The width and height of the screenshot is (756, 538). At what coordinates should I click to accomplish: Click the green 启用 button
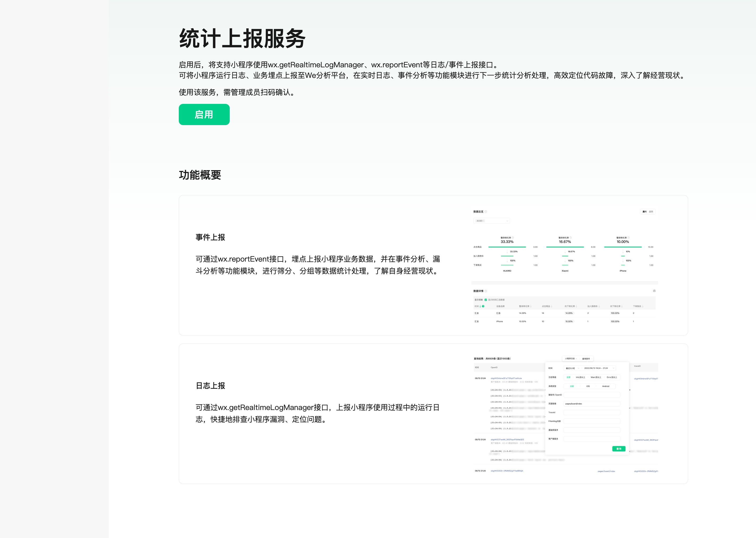click(204, 114)
